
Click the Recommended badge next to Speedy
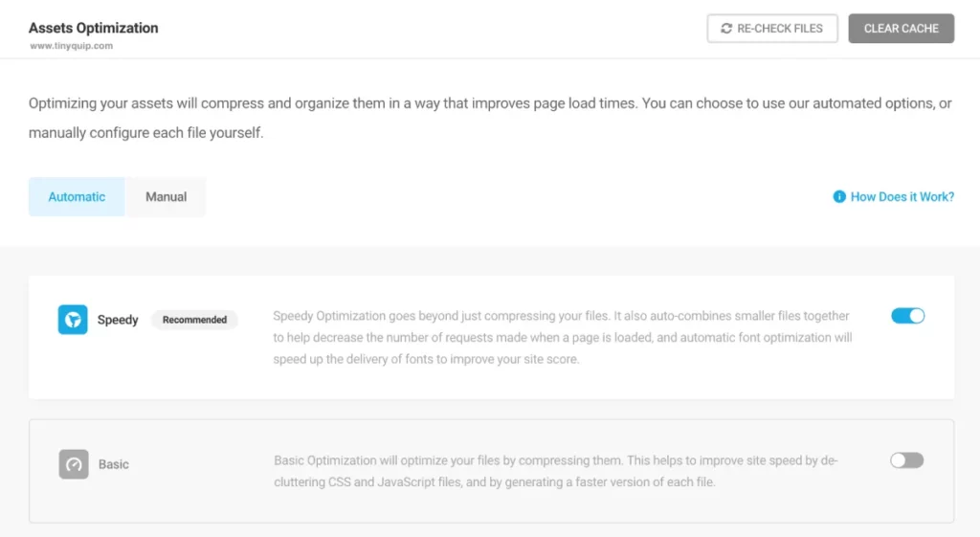194,320
